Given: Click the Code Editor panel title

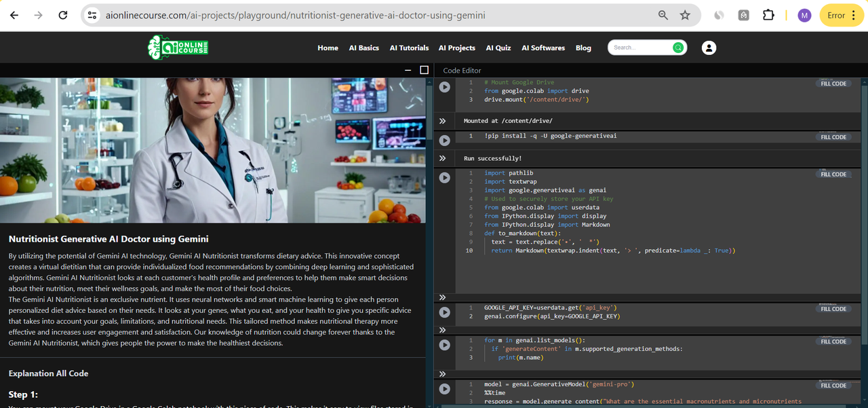Looking at the screenshot, I should point(462,71).
